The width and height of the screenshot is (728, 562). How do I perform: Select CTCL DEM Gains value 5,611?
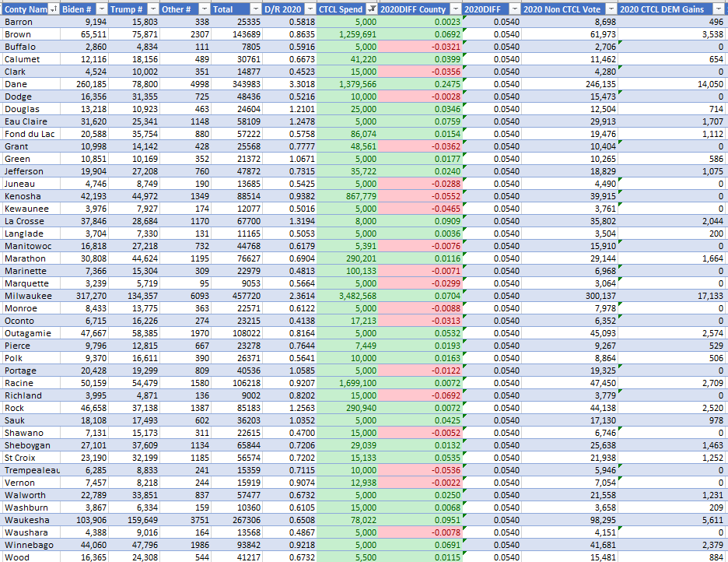coord(672,520)
